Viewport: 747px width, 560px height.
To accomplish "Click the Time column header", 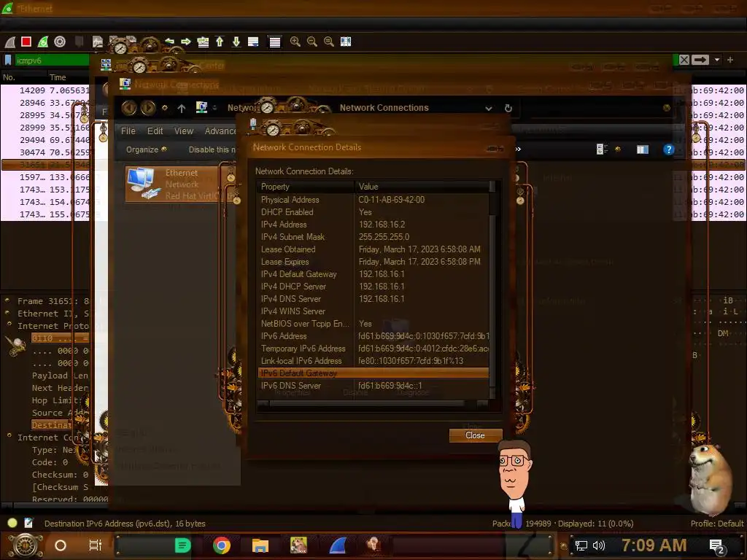I will [x=58, y=77].
